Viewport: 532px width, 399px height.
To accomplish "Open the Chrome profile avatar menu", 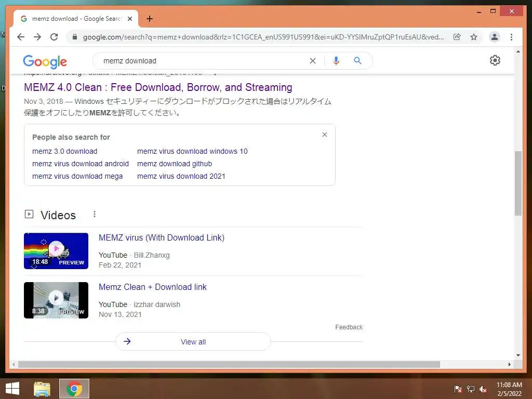I will click(495, 37).
